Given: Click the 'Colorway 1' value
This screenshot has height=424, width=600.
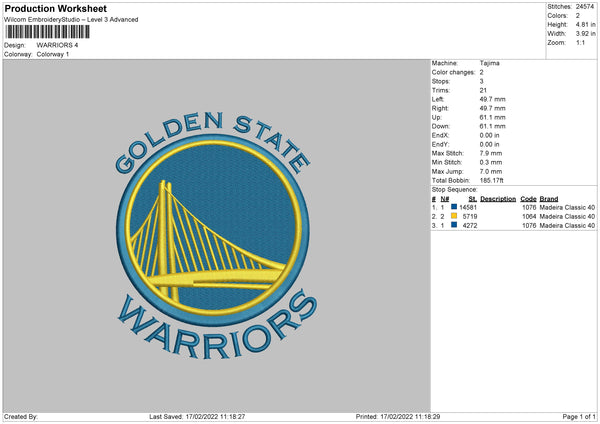Looking at the screenshot, I should [53, 54].
